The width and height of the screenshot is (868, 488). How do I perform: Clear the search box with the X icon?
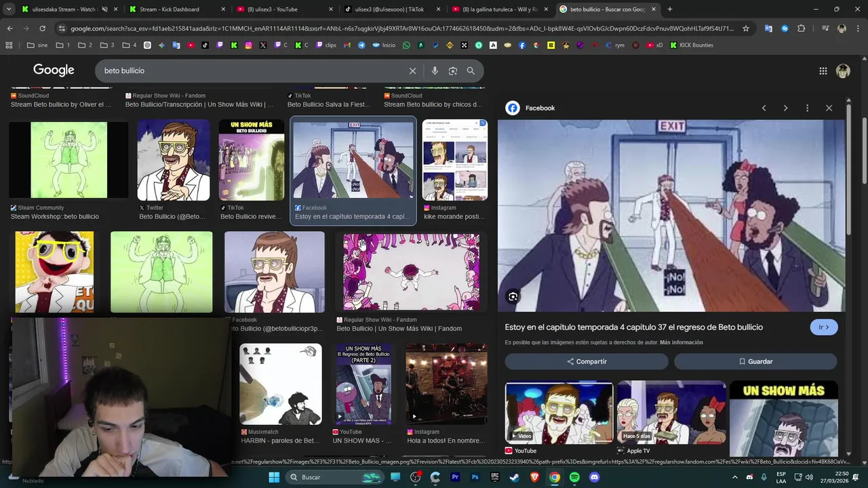click(x=412, y=70)
